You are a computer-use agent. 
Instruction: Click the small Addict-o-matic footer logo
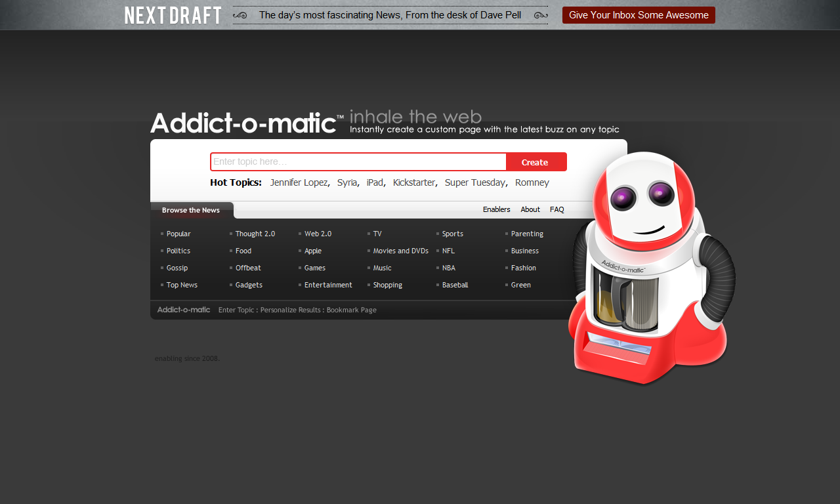184,310
